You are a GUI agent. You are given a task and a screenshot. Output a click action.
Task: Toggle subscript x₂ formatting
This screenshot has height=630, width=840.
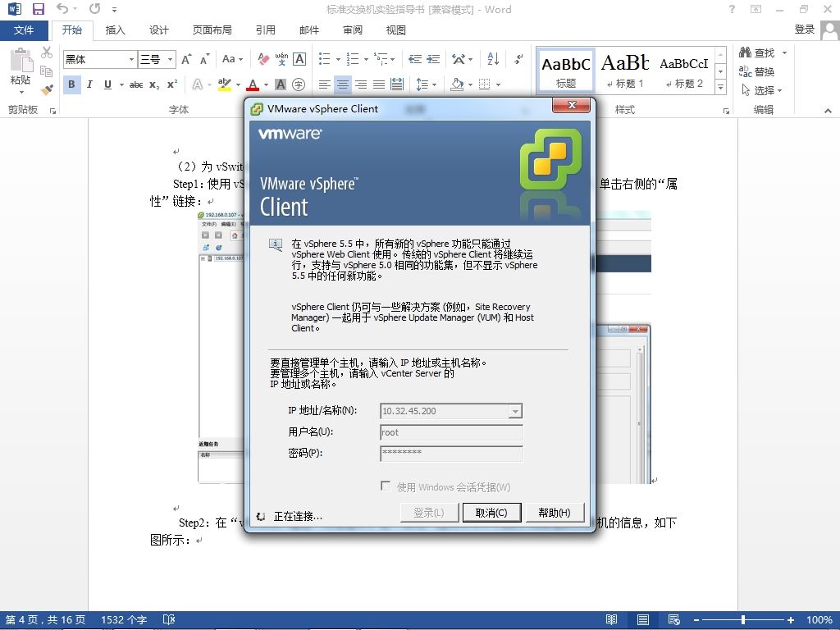[x=154, y=84]
